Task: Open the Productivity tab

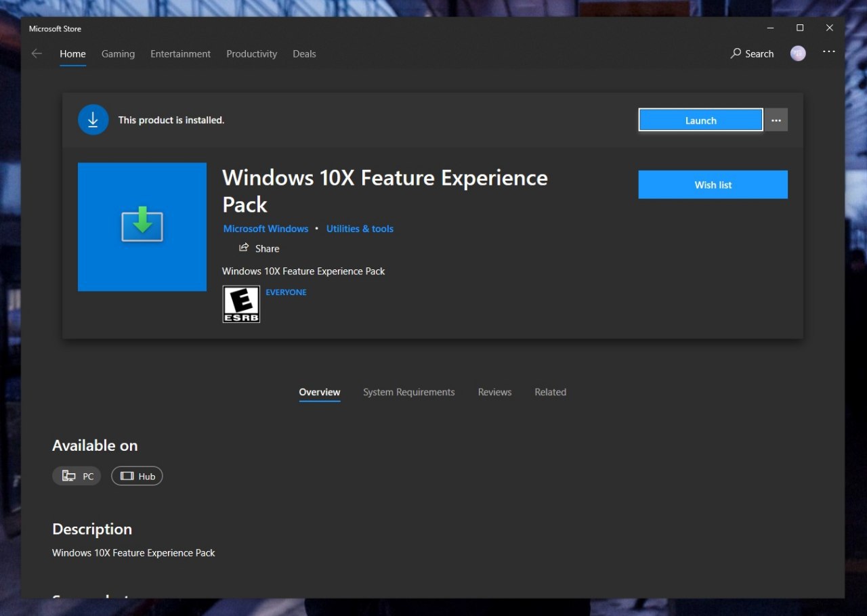Action: click(x=252, y=53)
